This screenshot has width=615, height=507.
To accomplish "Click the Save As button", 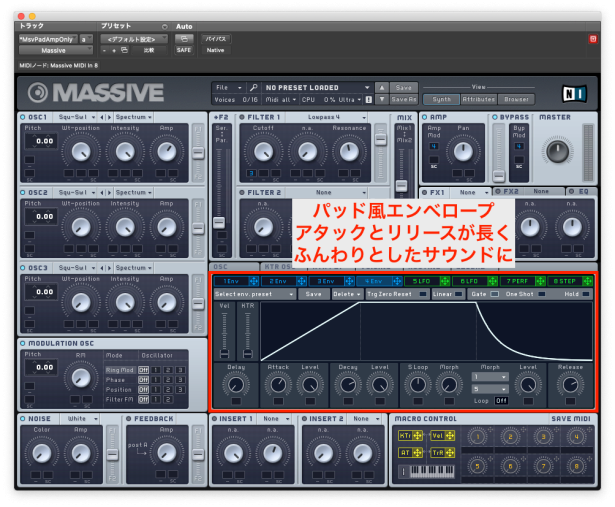I will coord(403,100).
